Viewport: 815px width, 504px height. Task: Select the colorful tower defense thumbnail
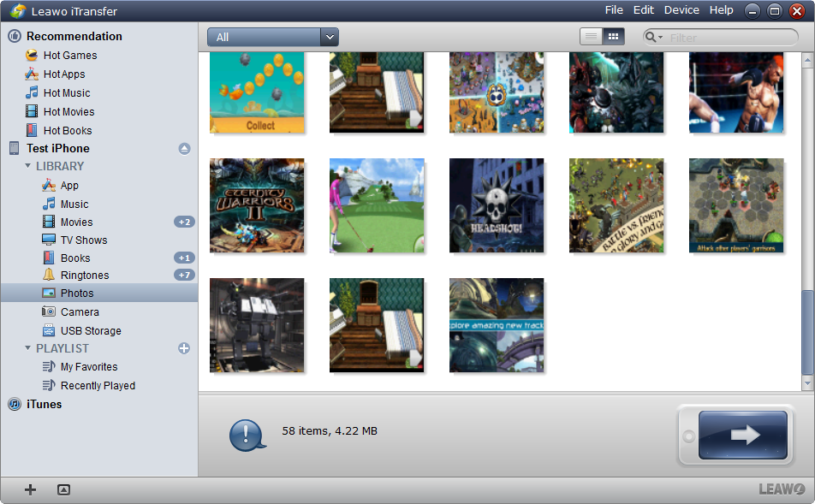click(x=497, y=92)
